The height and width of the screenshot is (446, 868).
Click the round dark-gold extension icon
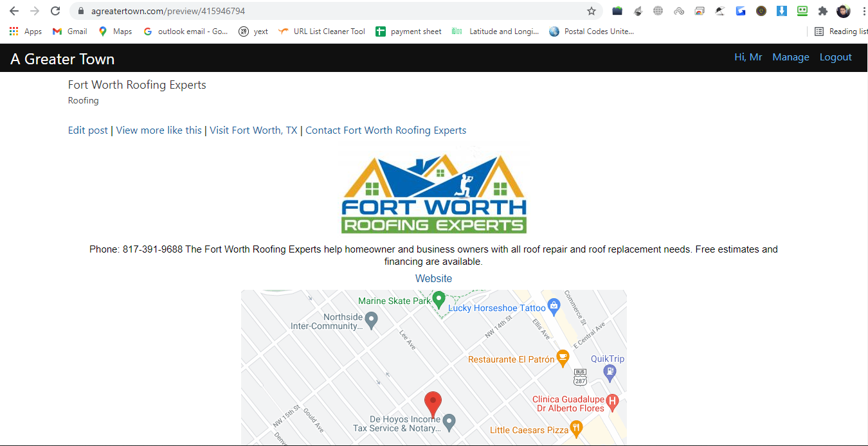[x=761, y=11]
